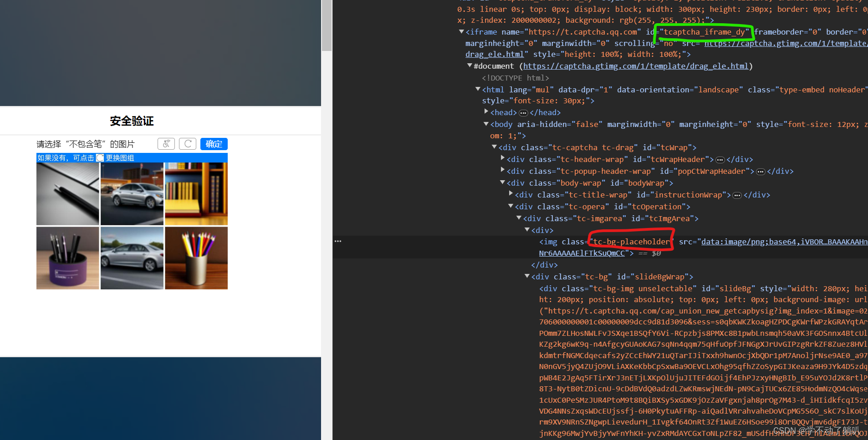Collapse the iframe element node

click(x=461, y=32)
